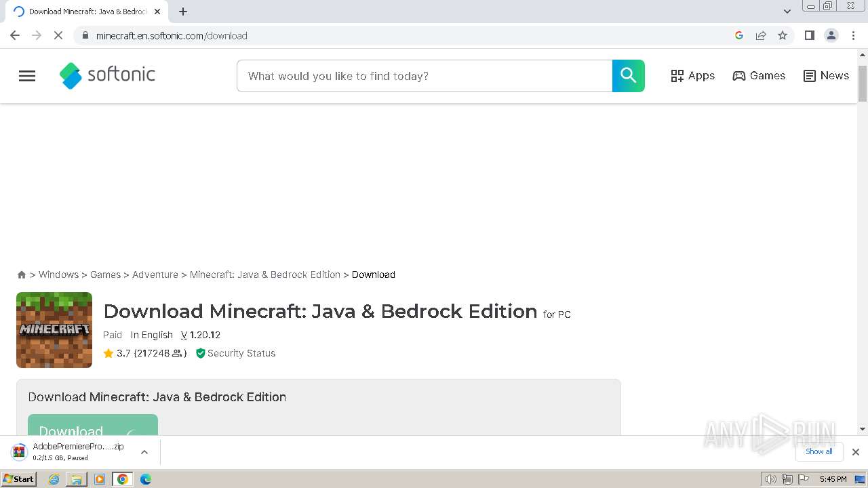
Task: Open the News section
Action: [826, 76]
